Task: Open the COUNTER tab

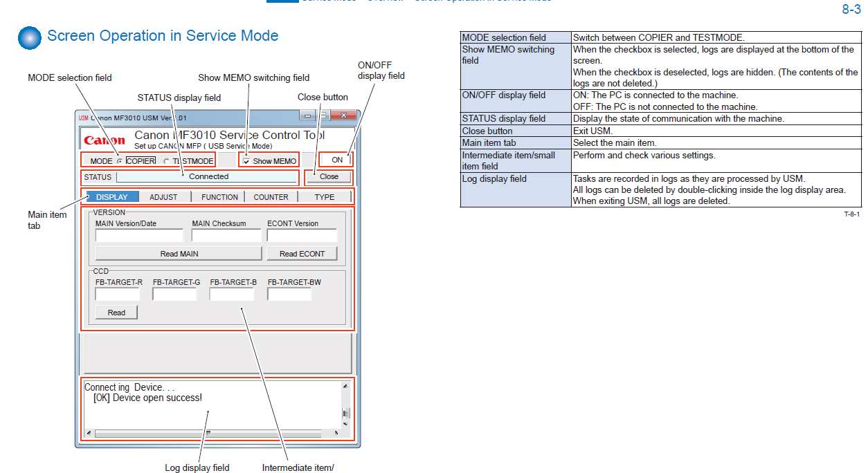Action: (271, 197)
